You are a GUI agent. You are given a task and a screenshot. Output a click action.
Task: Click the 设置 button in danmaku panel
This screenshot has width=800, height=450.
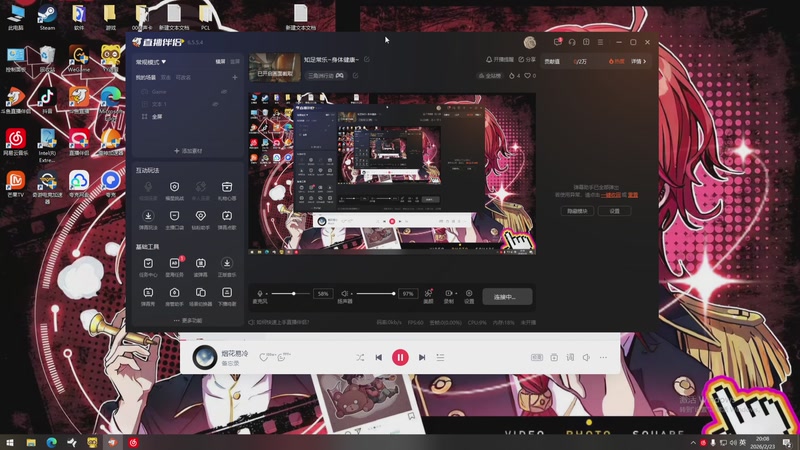pyautogui.click(x=614, y=211)
